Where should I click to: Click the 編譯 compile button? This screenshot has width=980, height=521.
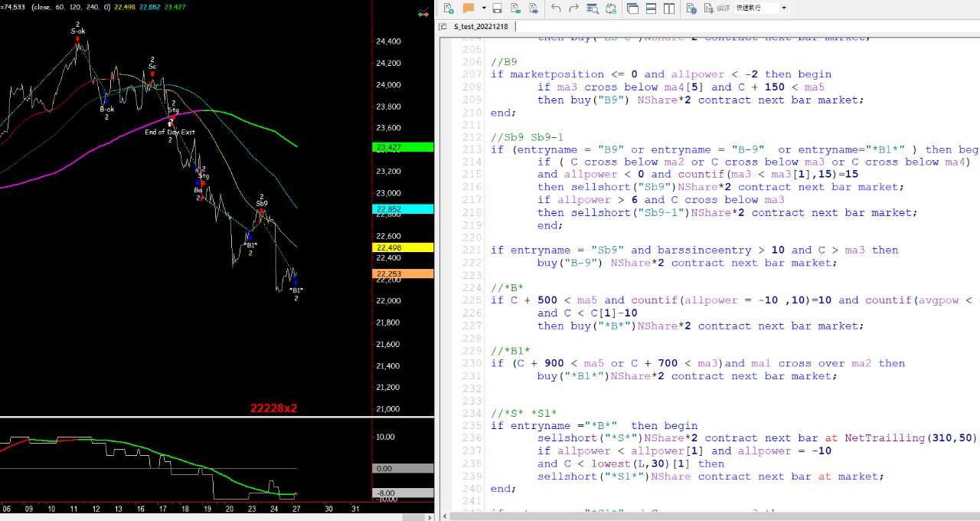(723, 8)
